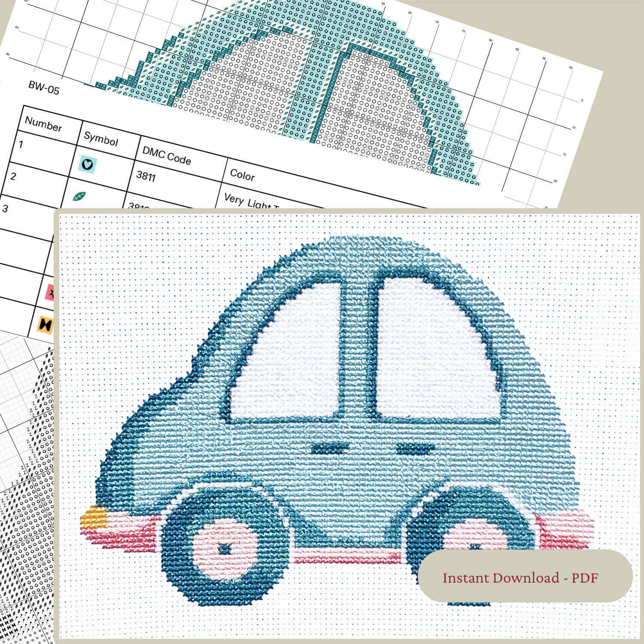Screen dimensions: 644x644
Task: Click the pink bar between the wheels
Action: coord(347,556)
